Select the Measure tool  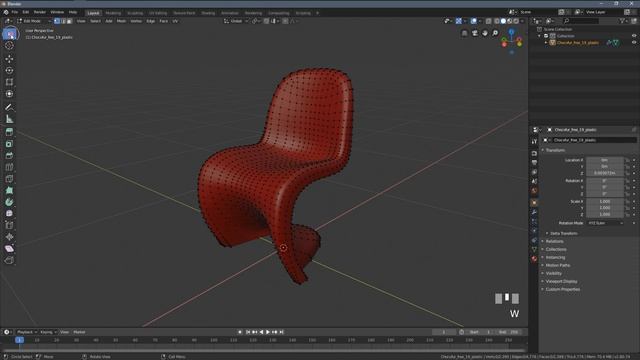tap(9, 119)
